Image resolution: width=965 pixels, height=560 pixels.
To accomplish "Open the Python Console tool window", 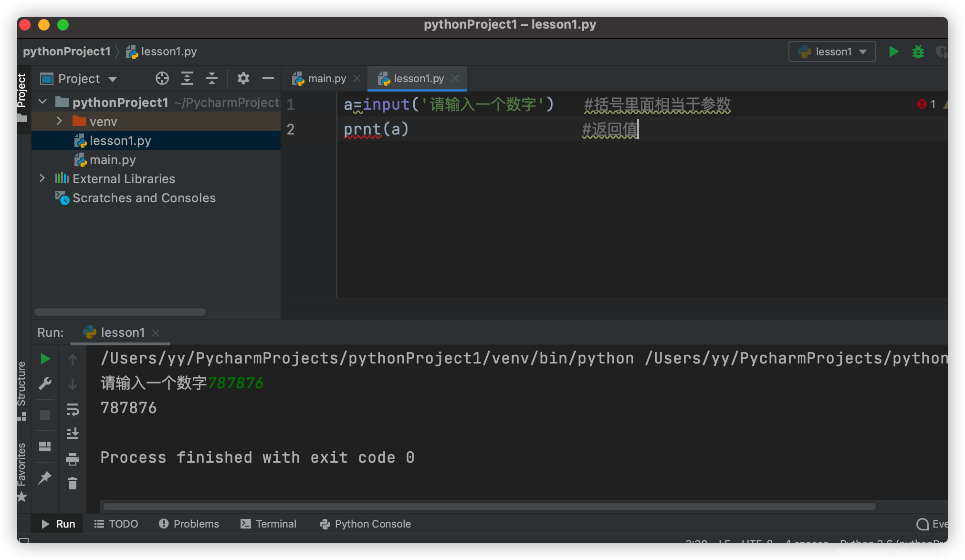I will point(365,524).
